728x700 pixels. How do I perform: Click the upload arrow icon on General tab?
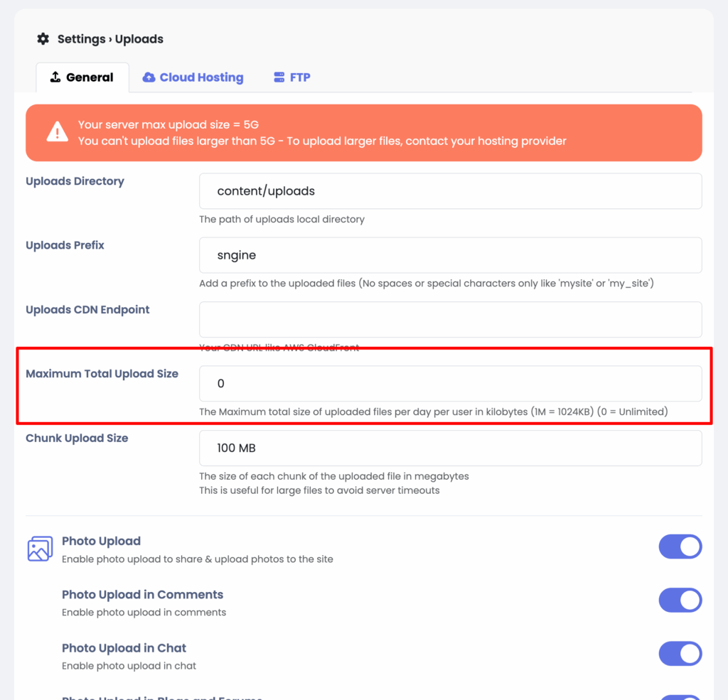click(55, 77)
